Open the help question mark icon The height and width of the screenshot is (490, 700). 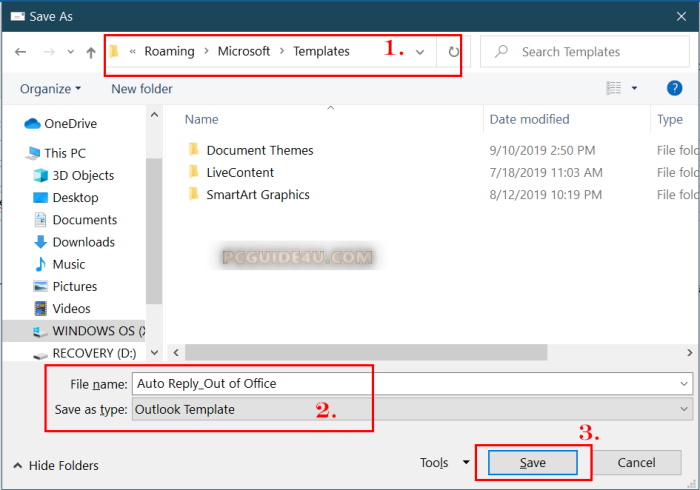point(674,88)
